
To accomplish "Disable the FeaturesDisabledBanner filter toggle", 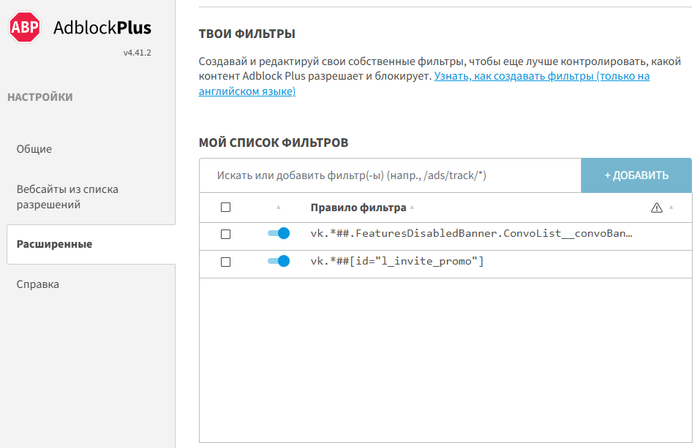I will [x=279, y=233].
